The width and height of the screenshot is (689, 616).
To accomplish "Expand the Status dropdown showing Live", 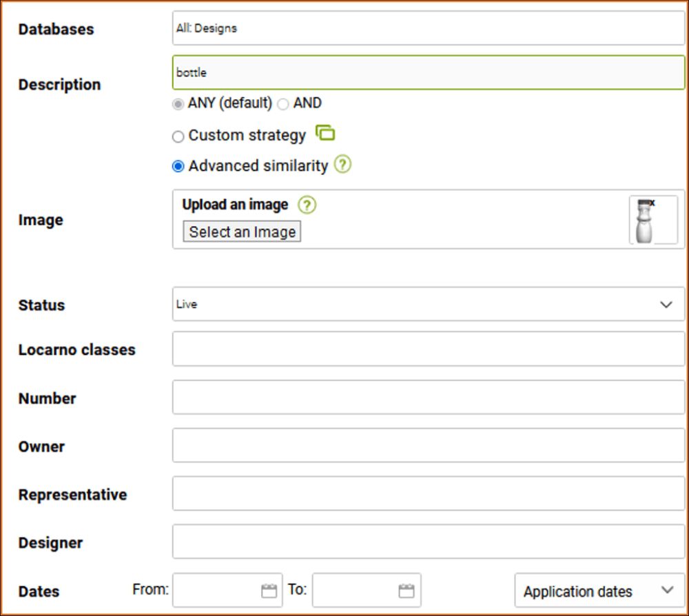I will [428, 304].
